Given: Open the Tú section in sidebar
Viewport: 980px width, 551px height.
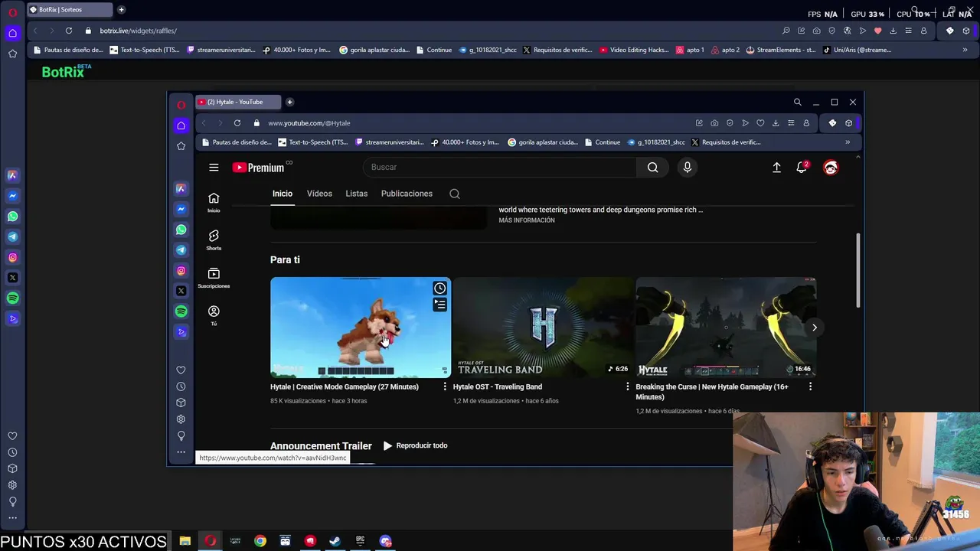Looking at the screenshot, I should click(x=214, y=315).
